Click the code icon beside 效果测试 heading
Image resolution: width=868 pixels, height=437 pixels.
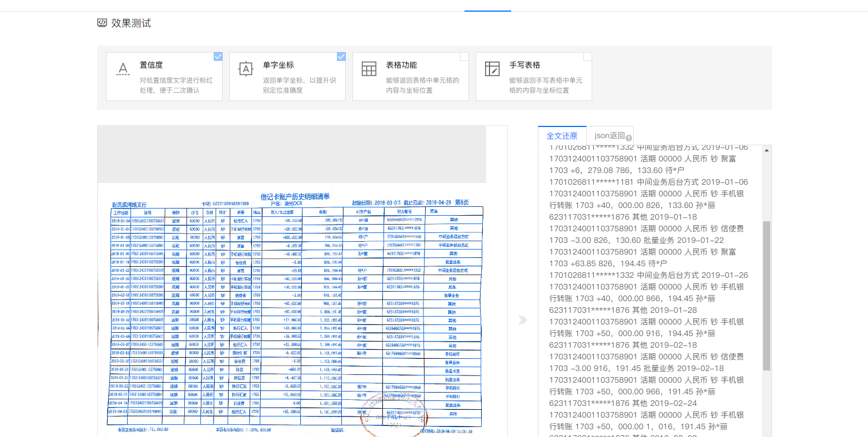point(102,23)
